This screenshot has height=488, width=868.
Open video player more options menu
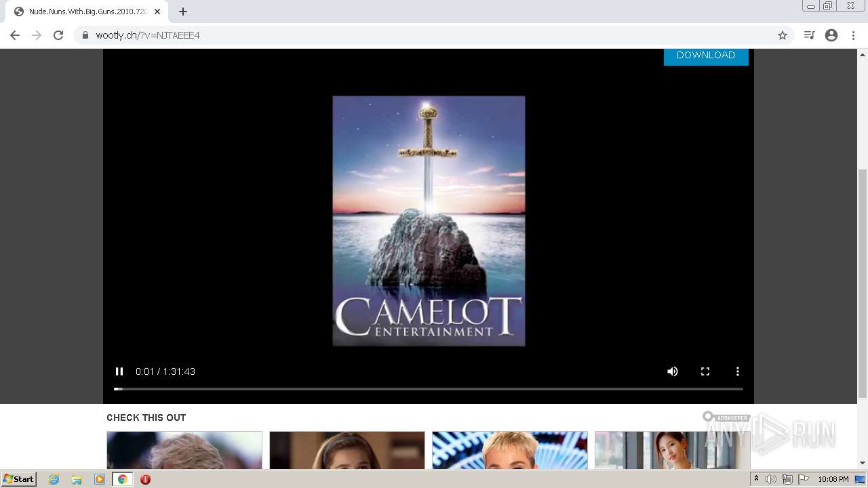click(738, 371)
